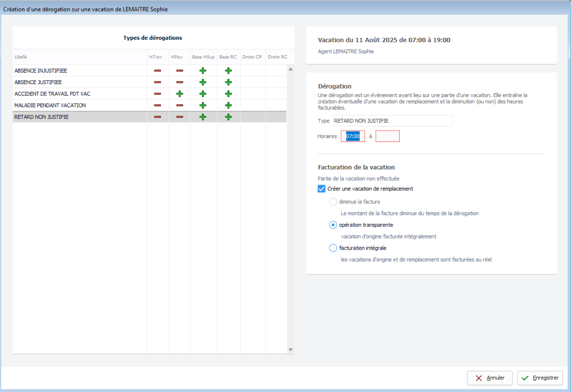Screen dimensions: 571x392
Task: Click Base RC plus for ABSENCE INJUSTIFIEE
Action: click(x=228, y=71)
